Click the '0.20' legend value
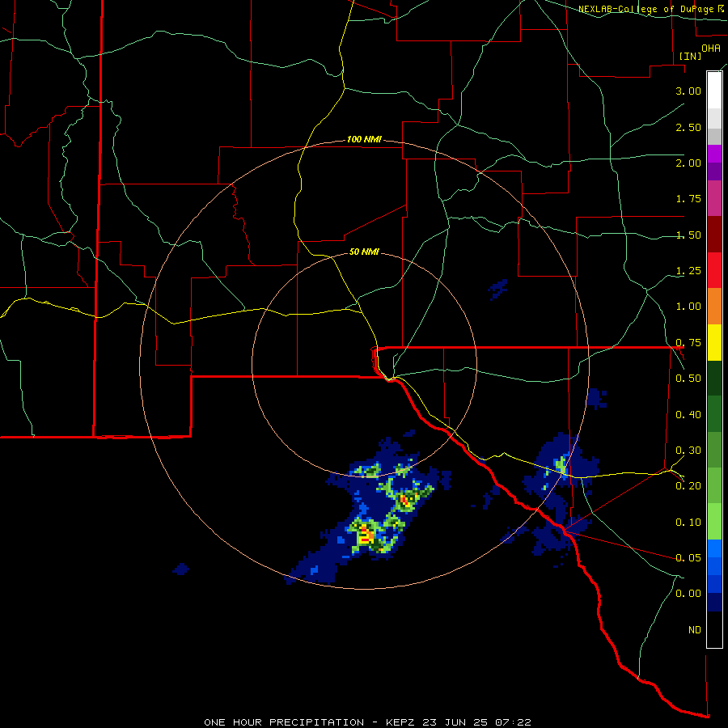Viewport: 728px width, 728px height. click(x=688, y=486)
